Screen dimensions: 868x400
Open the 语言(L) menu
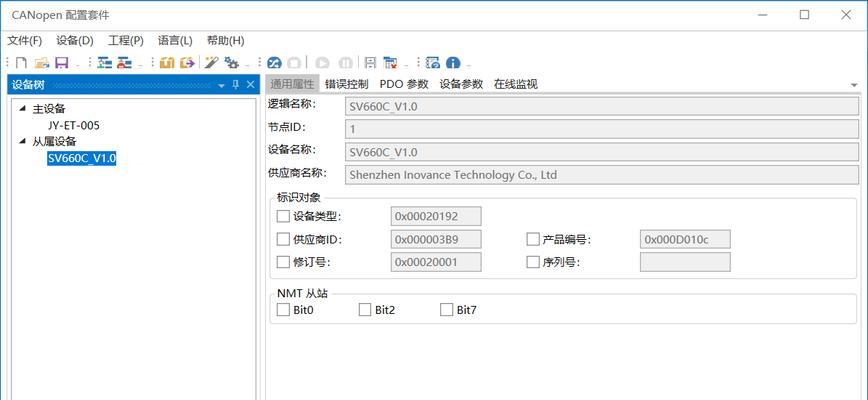[x=175, y=40]
